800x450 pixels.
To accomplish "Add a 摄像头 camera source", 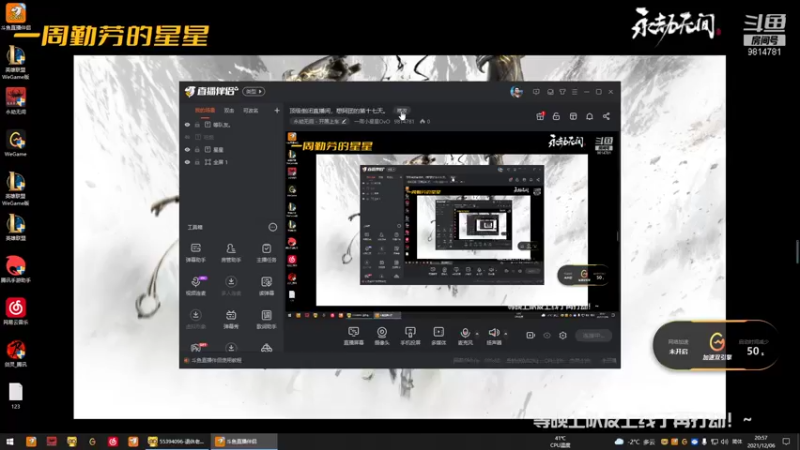I will (382, 336).
